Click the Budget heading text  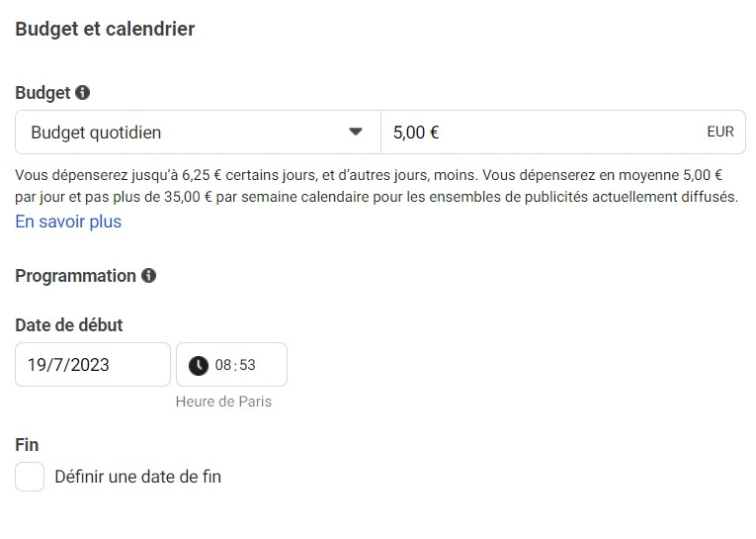(42, 93)
